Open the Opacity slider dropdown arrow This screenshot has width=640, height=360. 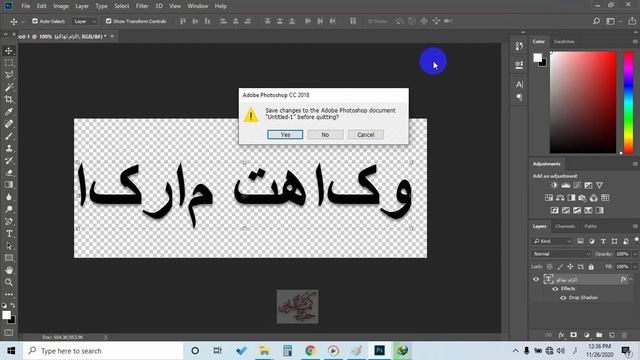click(x=635, y=254)
